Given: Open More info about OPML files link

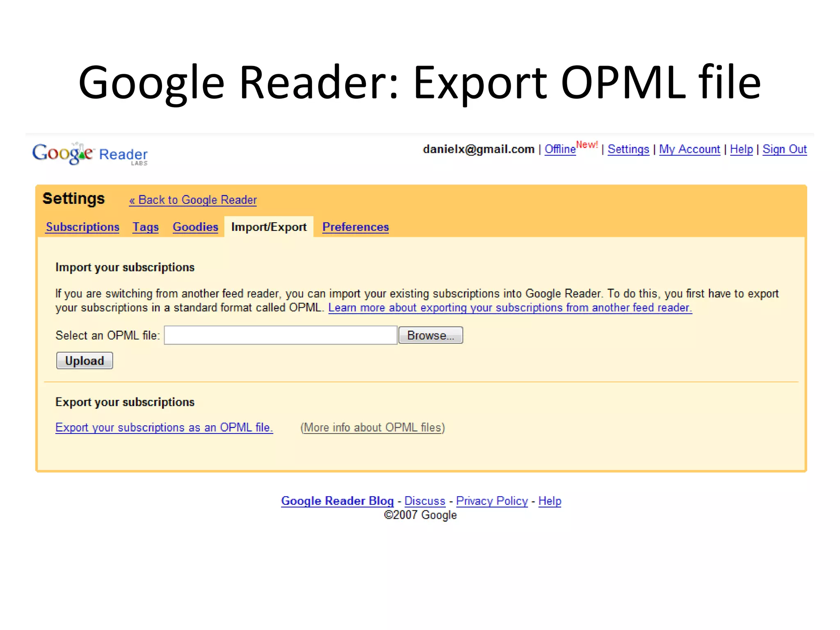Looking at the screenshot, I should pos(372,427).
